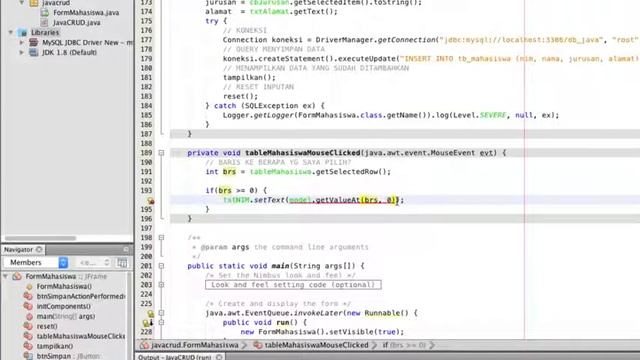Collapse the main method fold at line 201

tap(161, 266)
